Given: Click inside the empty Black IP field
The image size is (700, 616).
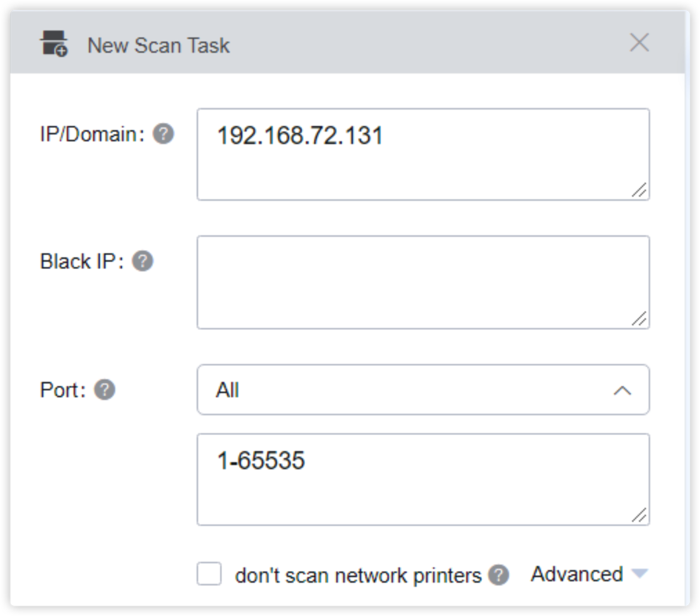Looking at the screenshot, I should (x=423, y=282).
